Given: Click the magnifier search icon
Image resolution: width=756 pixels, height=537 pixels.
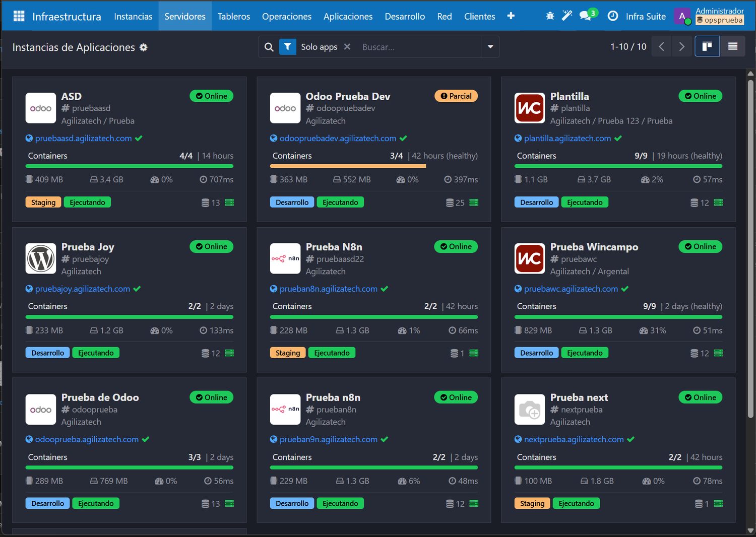Looking at the screenshot, I should 269,47.
